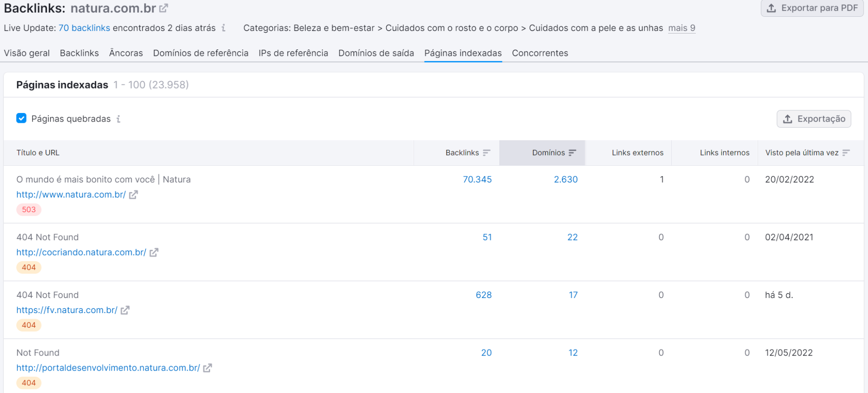Click date 02/04/2021
Screen dimensions: 868x393
tap(789, 237)
